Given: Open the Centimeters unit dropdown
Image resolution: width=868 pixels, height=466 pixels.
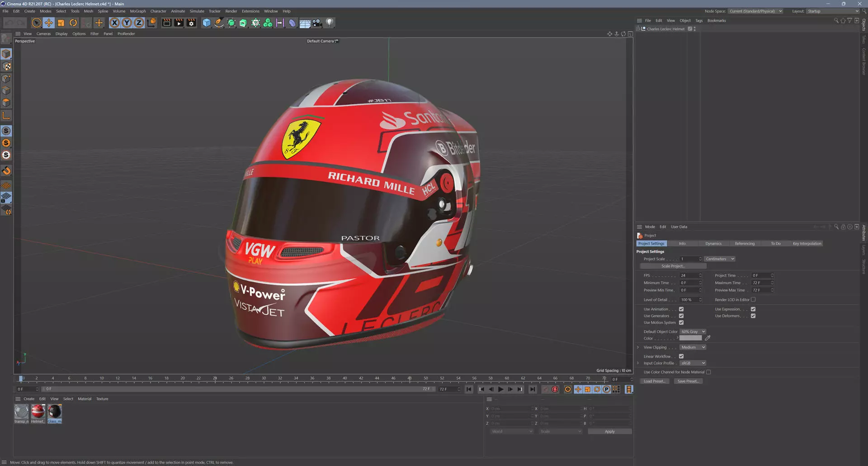Looking at the screenshot, I should (720, 259).
